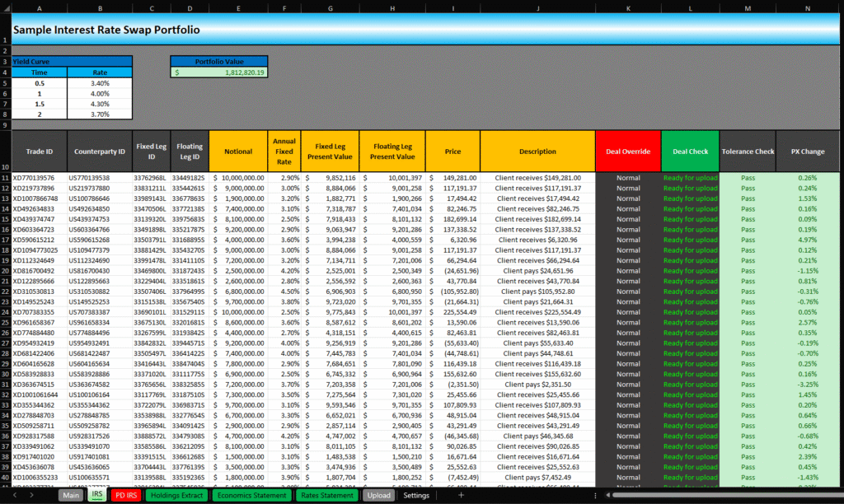
Task: Open the Upload sheet tab
Action: 378,496
